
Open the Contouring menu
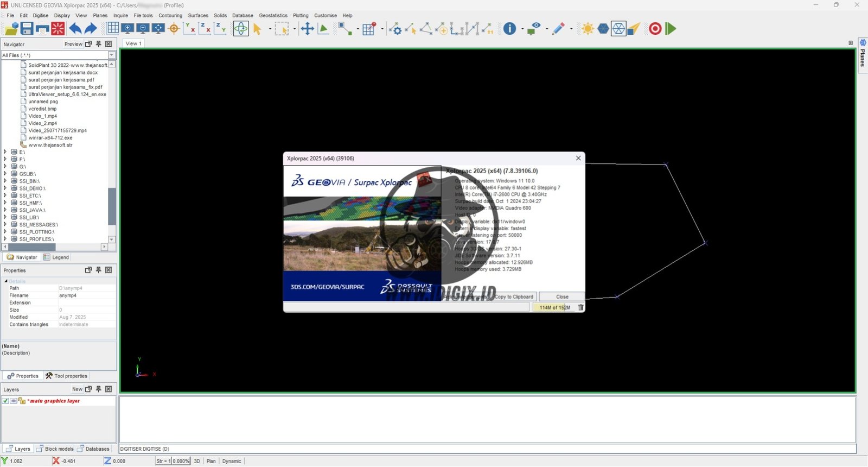click(170, 15)
